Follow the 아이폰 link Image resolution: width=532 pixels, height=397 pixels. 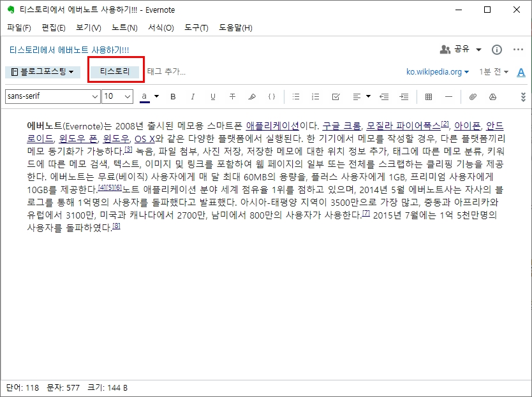click(x=468, y=126)
